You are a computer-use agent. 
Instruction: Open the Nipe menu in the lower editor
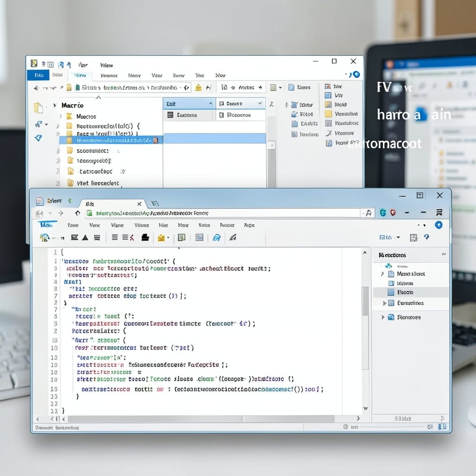249,225
